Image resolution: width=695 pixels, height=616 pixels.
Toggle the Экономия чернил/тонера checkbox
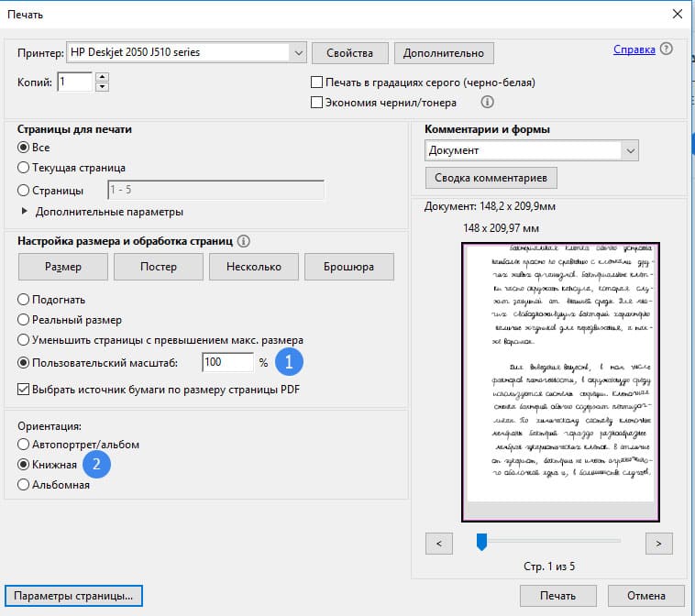coord(318,103)
